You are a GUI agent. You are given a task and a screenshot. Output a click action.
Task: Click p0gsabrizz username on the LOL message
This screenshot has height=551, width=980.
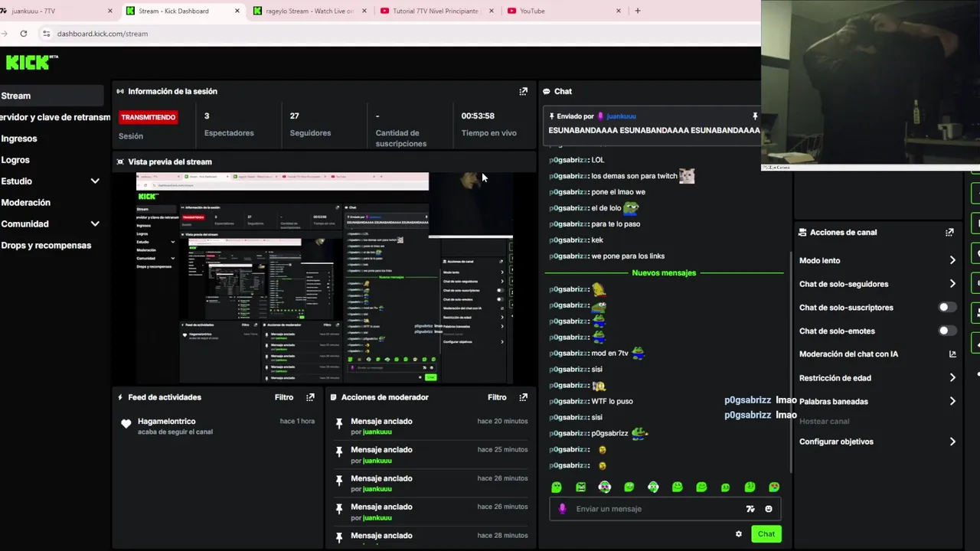pyautogui.click(x=568, y=160)
